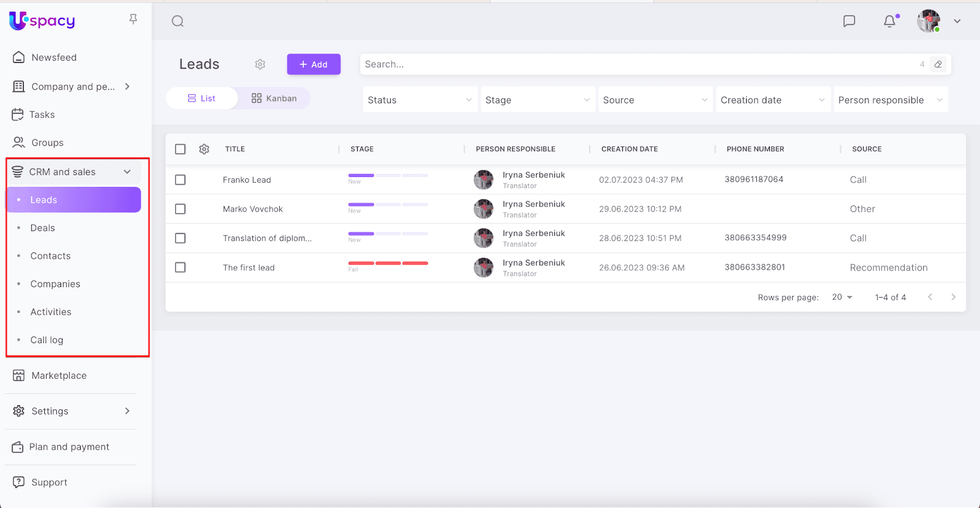The width and height of the screenshot is (980, 508).
Task: Check the select-all checkbox in table header
Action: pos(180,149)
